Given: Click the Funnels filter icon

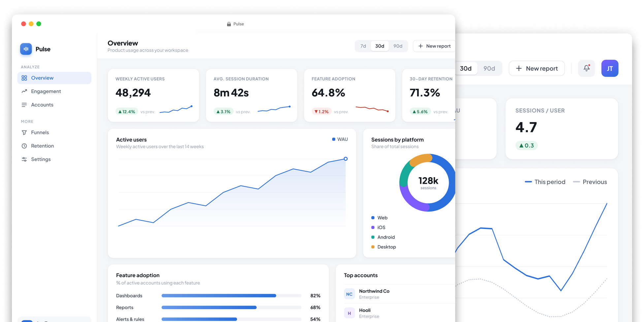Looking at the screenshot, I should 24,132.
